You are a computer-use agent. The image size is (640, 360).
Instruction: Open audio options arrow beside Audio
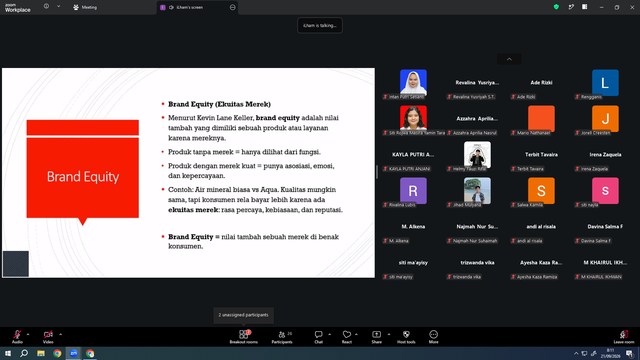28,334
